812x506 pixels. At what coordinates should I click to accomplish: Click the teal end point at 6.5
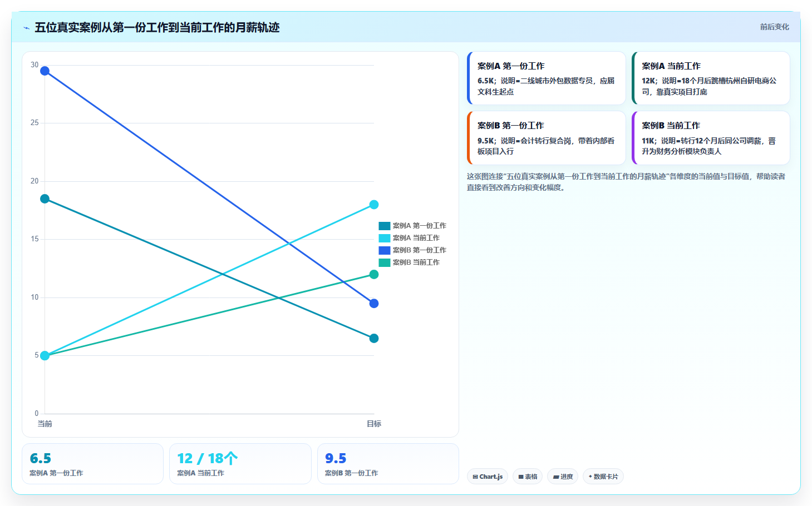click(x=374, y=339)
